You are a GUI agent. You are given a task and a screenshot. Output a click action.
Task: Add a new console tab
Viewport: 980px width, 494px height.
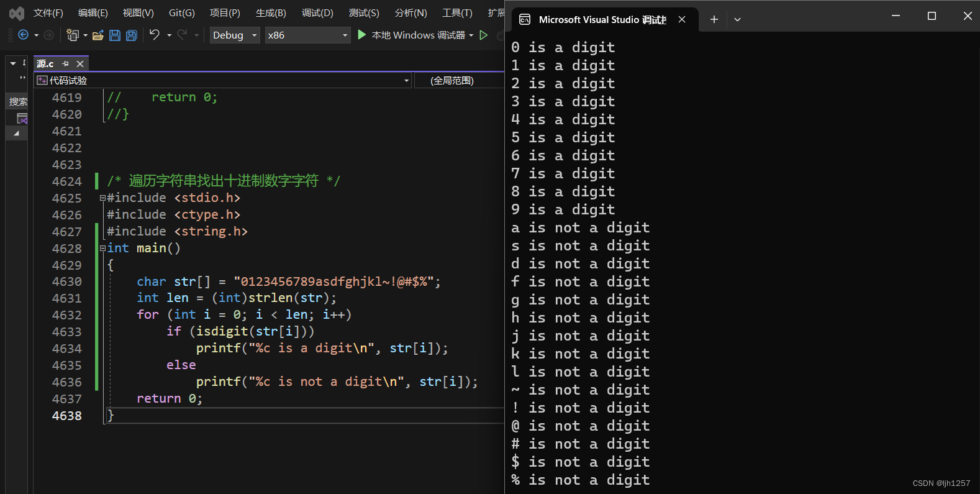coord(714,19)
